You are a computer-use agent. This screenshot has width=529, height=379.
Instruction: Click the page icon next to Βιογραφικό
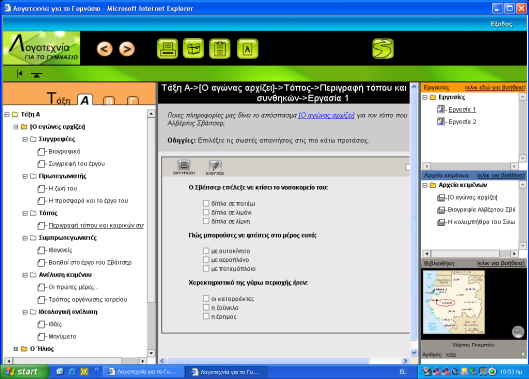(x=41, y=152)
